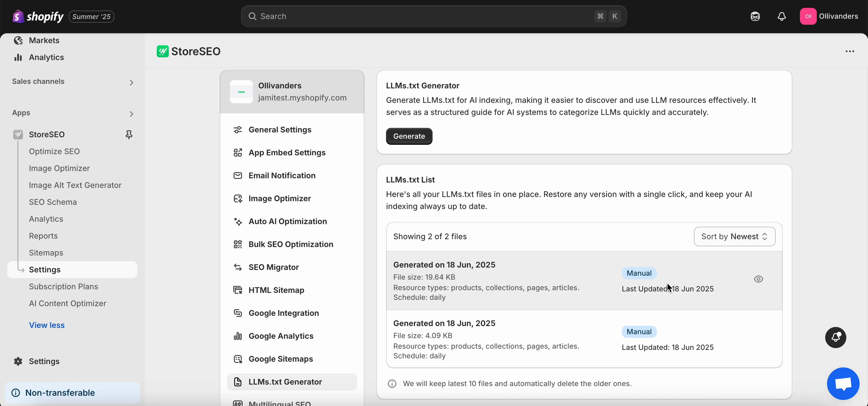Open the Sort by Newest dropdown

734,237
